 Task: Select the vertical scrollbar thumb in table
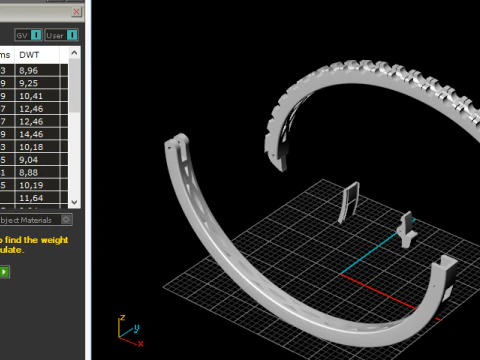coord(74,86)
